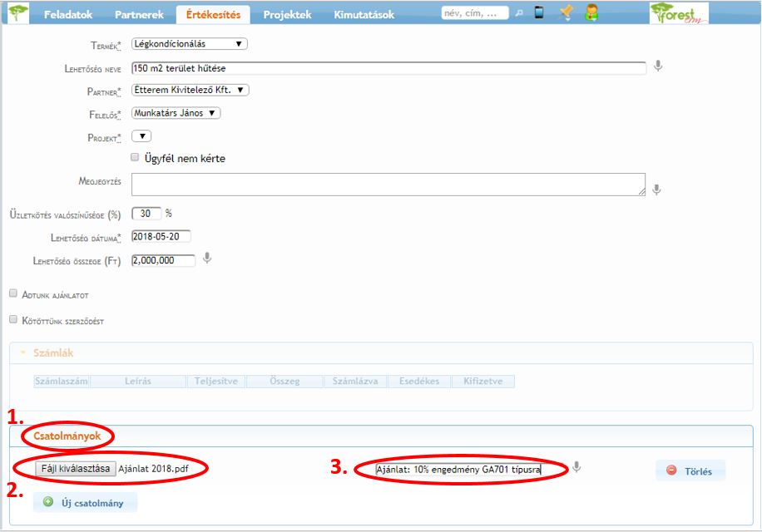Click microphone beside attachment description field
This screenshot has height=532, width=762.
(576, 468)
